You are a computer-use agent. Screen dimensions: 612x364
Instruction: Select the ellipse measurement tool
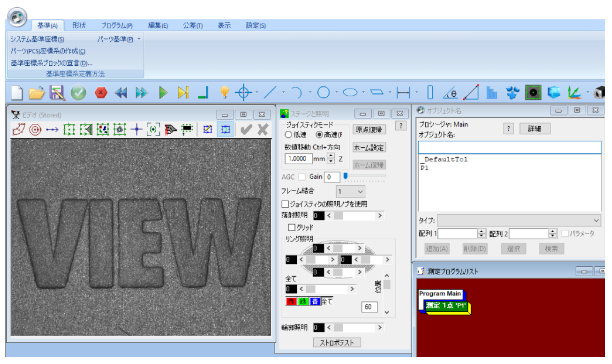point(350,92)
